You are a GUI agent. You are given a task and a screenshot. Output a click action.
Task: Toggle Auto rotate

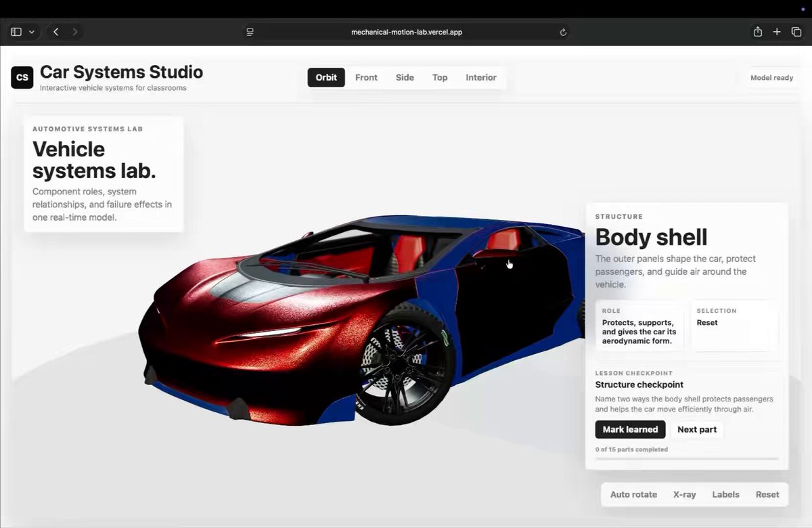[x=633, y=494]
